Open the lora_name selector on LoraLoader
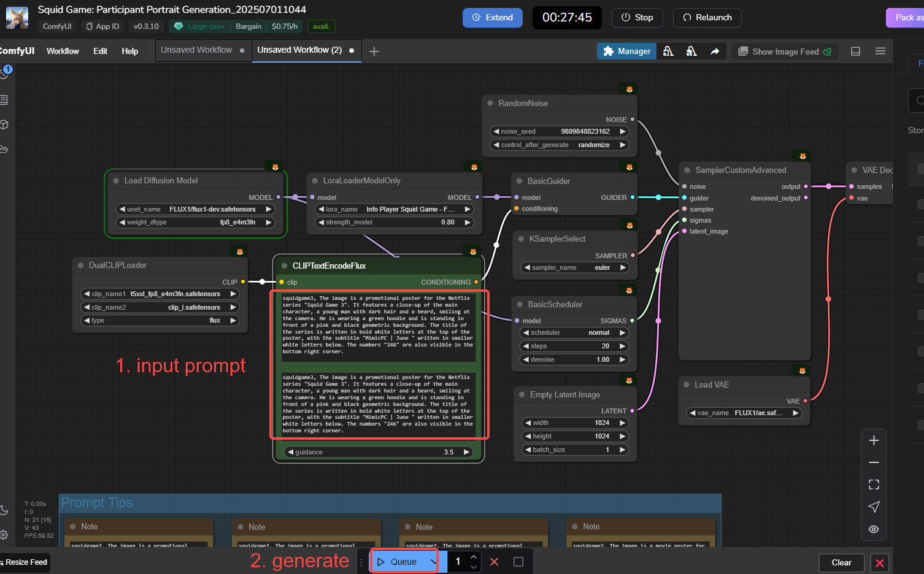Viewport: 924px width, 574px height. (x=394, y=209)
